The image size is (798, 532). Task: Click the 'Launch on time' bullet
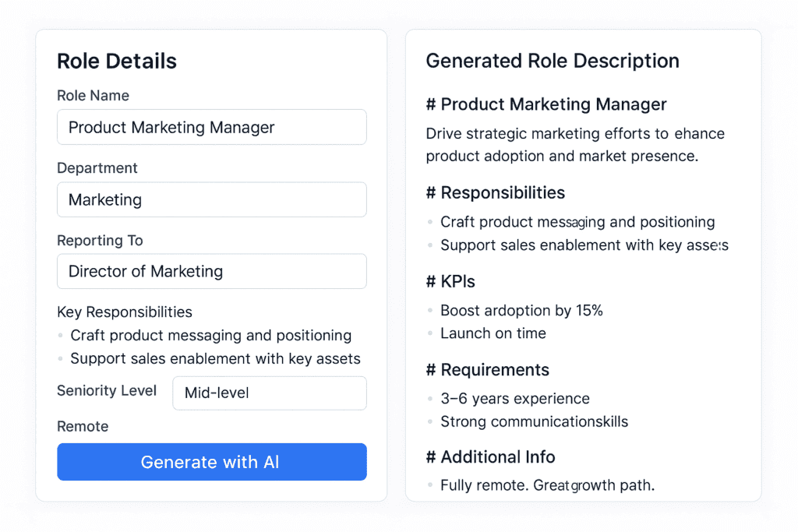493,333
